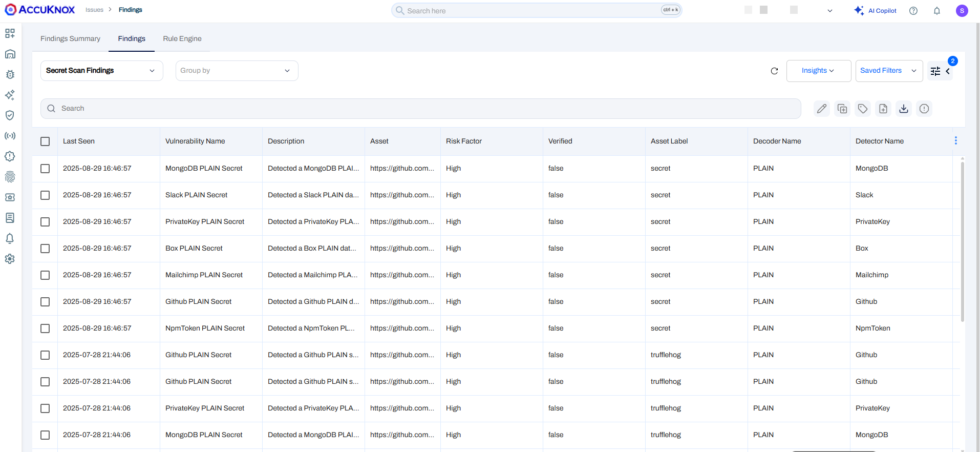This screenshot has width=980, height=452.
Task: Click the tag label icon
Action: 863,109
